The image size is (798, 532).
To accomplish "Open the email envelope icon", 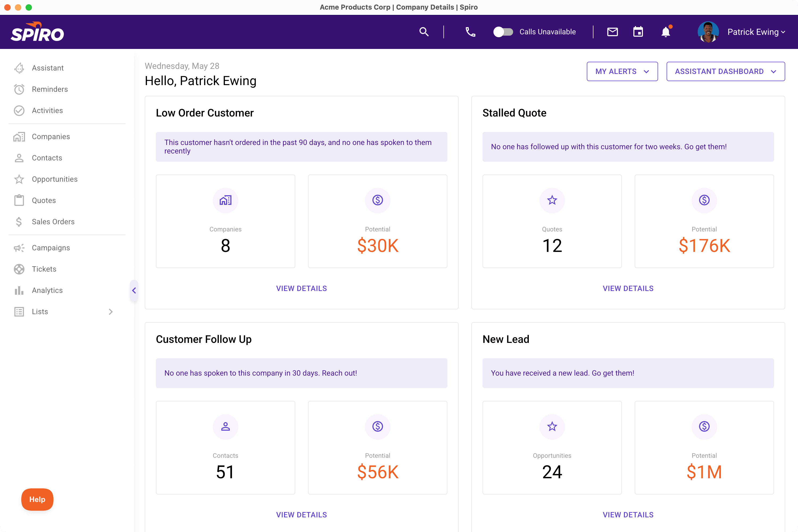I will click(x=612, y=32).
